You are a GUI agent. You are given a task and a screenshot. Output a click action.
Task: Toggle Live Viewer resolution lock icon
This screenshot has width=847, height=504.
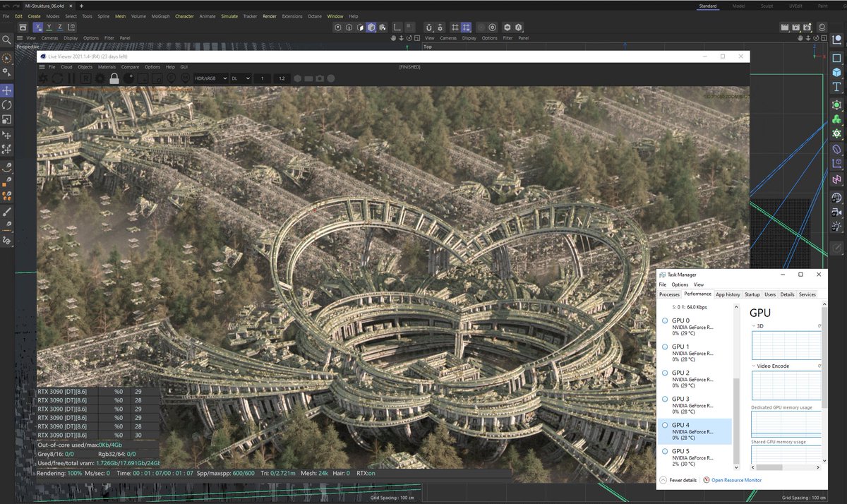(x=114, y=78)
